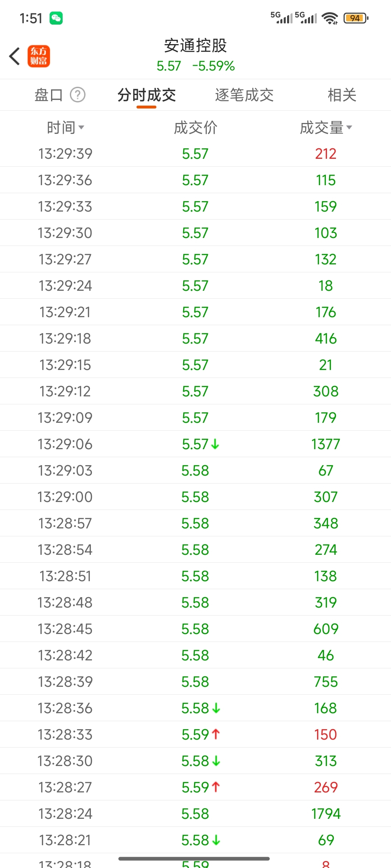Screen dimensions: 391x868
Task: Toggle sort order on 成交量 column
Action: click(326, 128)
